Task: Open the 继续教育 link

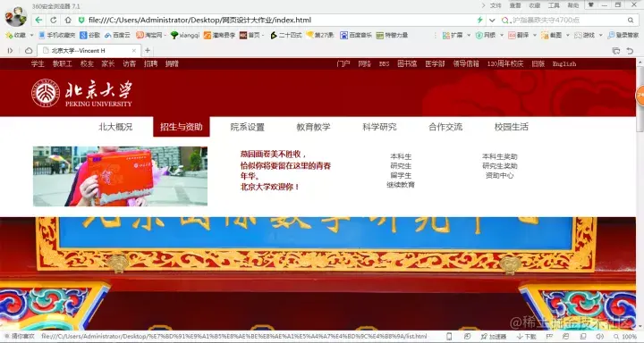Action: click(x=401, y=185)
